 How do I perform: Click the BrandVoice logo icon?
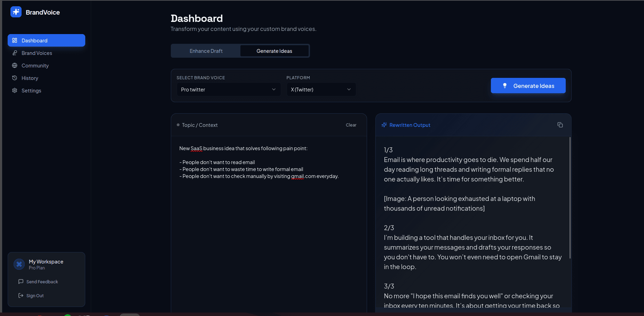tap(16, 12)
